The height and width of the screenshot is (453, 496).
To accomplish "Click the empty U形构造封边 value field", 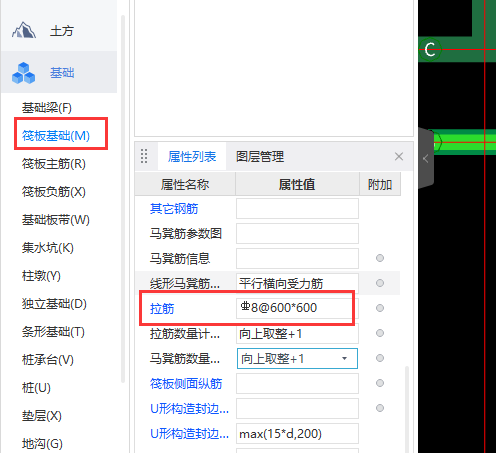I will (x=297, y=408).
